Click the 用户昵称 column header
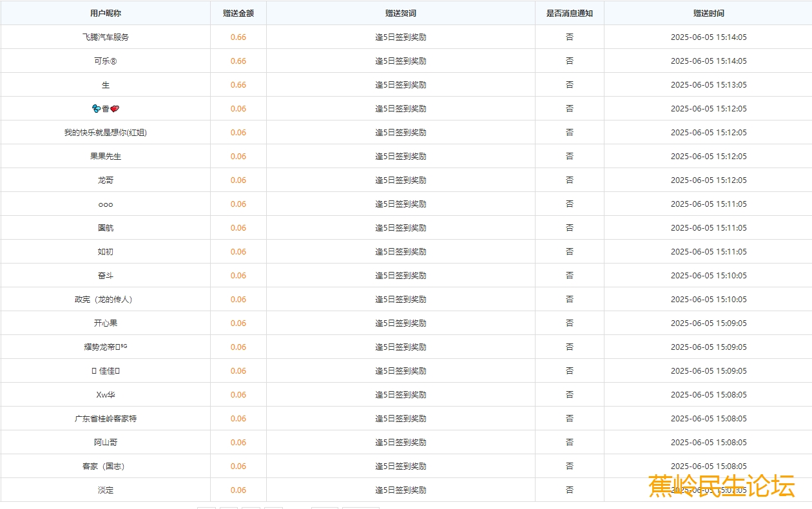Image resolution: width=812 pixels, height=509 pixels. [x=106, y=13]
